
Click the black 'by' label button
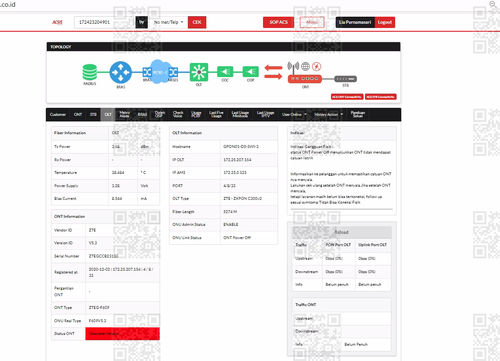click(x=141, y=22)
